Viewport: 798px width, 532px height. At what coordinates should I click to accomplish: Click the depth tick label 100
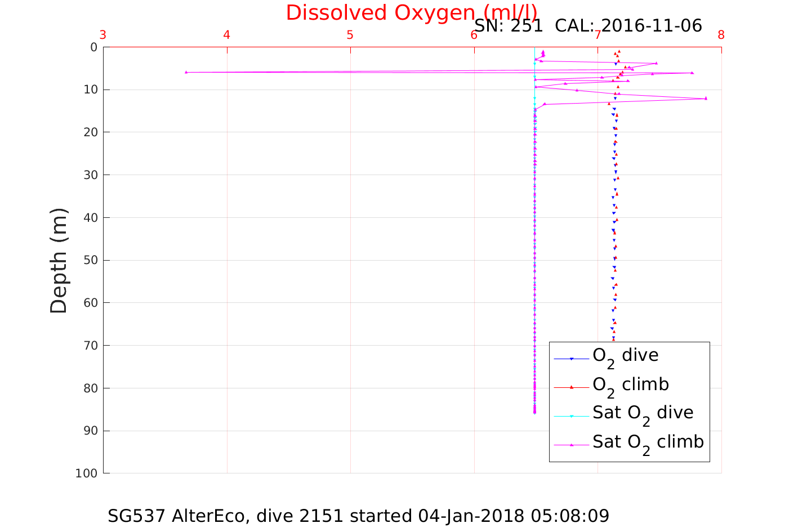coord(86,473)
